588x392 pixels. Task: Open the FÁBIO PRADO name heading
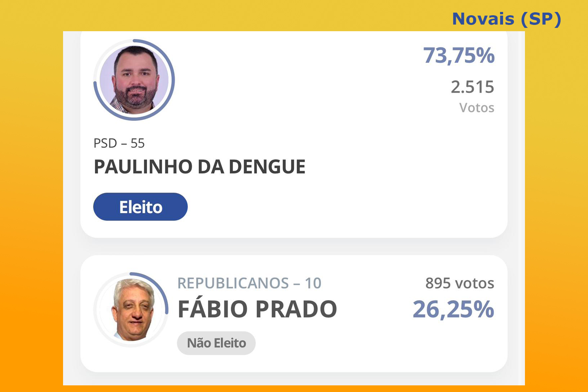pos(257,309)
